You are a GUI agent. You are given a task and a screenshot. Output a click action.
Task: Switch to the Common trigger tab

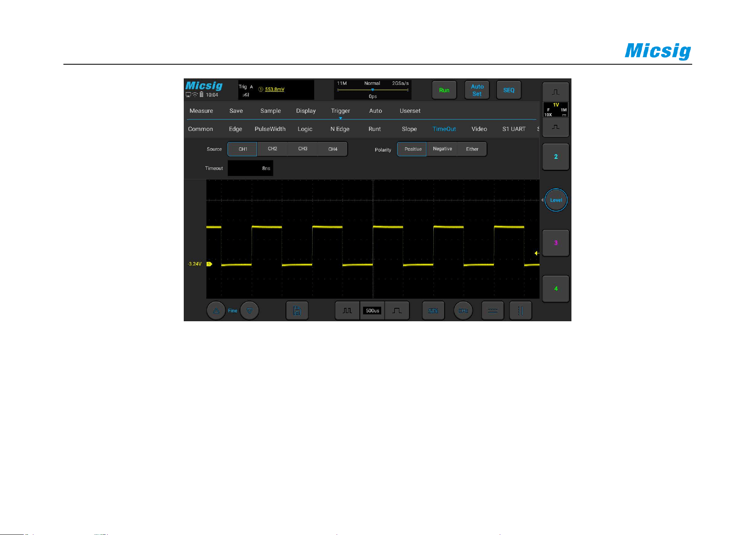coord(200,129)
